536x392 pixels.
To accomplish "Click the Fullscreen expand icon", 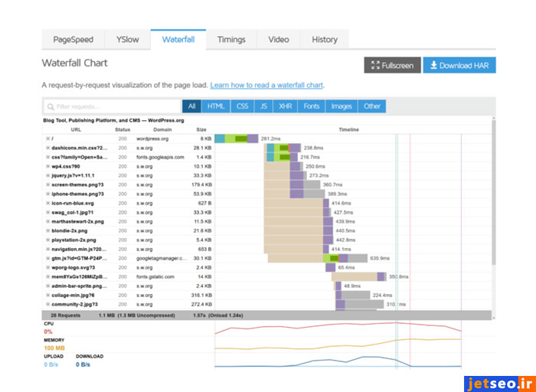I will tap(375, 66).
